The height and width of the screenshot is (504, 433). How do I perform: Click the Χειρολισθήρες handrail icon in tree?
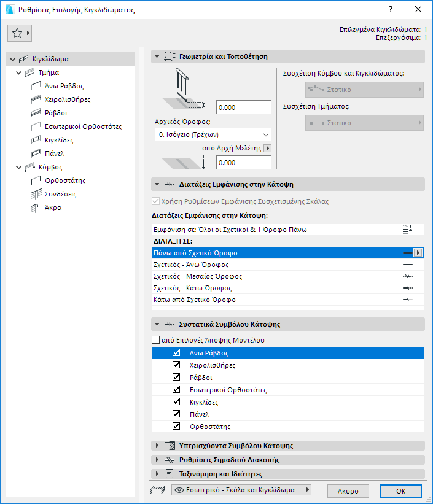36,99
